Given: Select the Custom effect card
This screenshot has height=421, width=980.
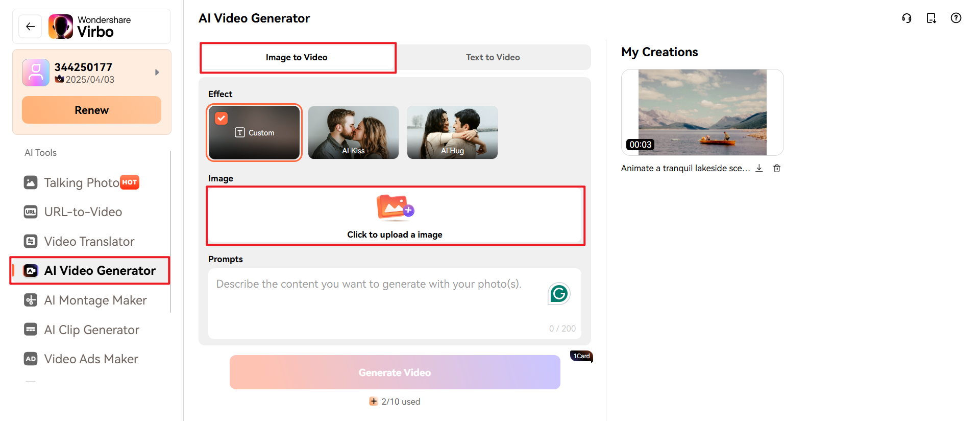Looking at the screenshot, I should coord(254,132).
